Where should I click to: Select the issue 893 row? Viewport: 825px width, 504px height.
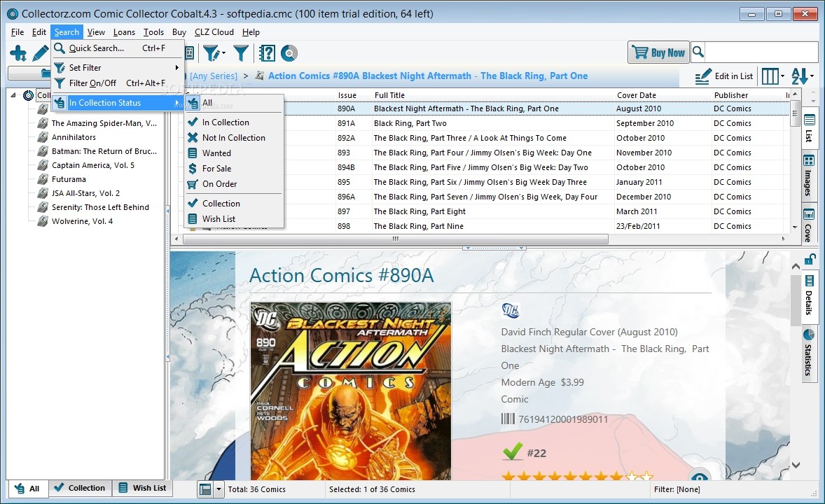point(479,153)
